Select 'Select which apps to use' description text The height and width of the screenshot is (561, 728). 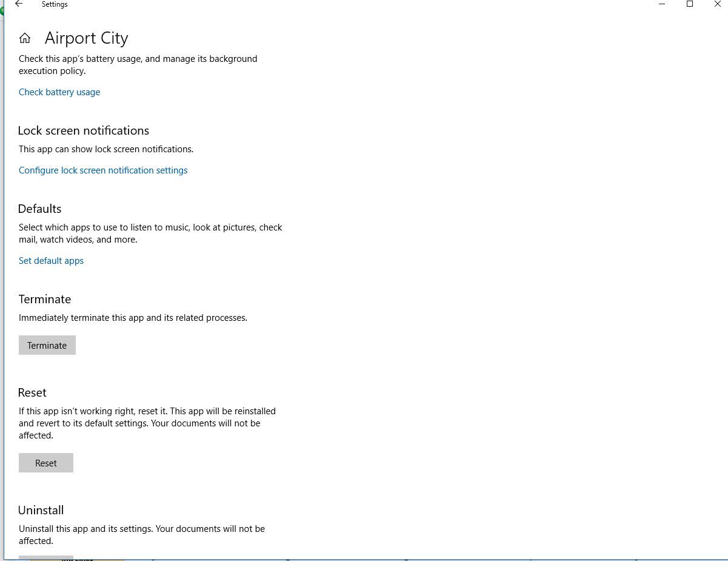150,233
